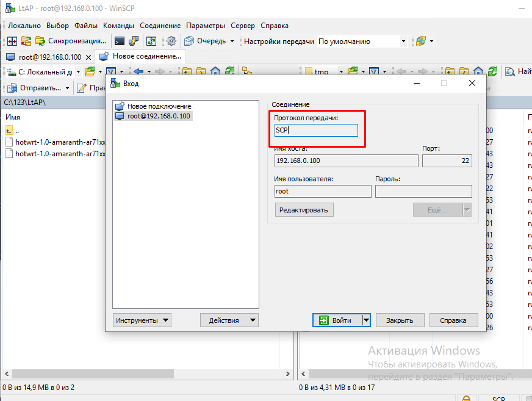The image size is (532, 401).
Task: Open the terminal console icon
Action: (x=120, y=41)
